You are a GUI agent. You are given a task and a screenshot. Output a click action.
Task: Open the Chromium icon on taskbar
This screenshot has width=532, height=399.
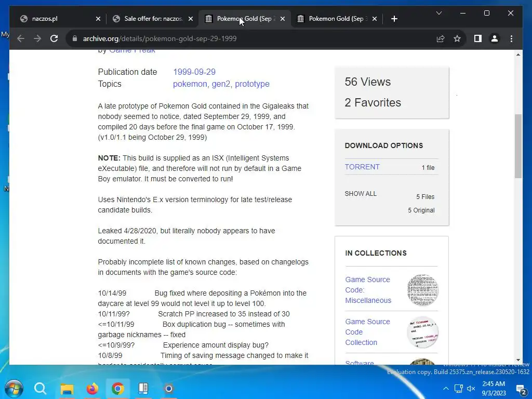click(x=169, y=389)
